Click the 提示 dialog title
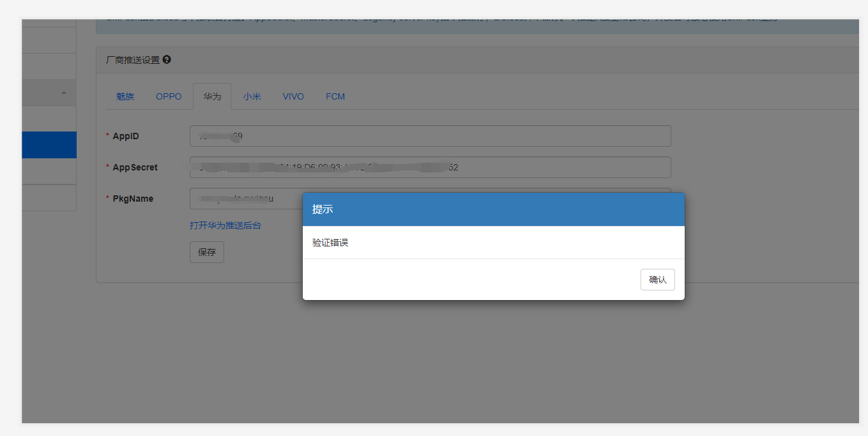 pyautogui.click(x=323, y=209)
